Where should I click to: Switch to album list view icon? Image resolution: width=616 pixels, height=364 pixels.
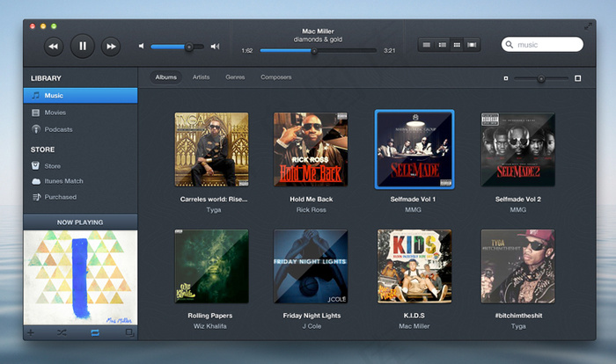click(442, 45)
